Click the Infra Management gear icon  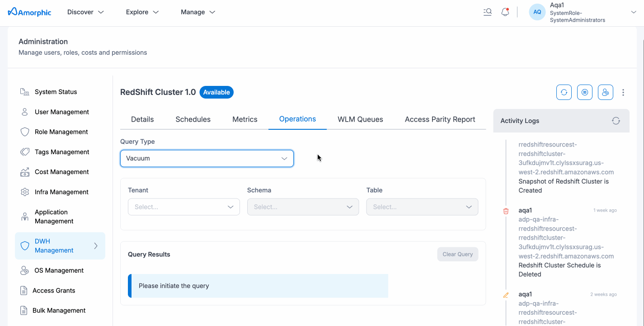(25, 192)
